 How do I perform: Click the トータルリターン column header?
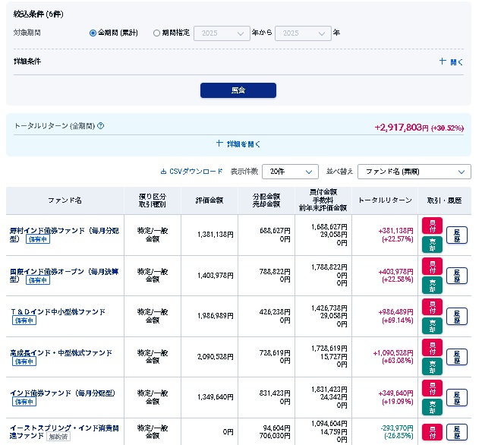385,200
